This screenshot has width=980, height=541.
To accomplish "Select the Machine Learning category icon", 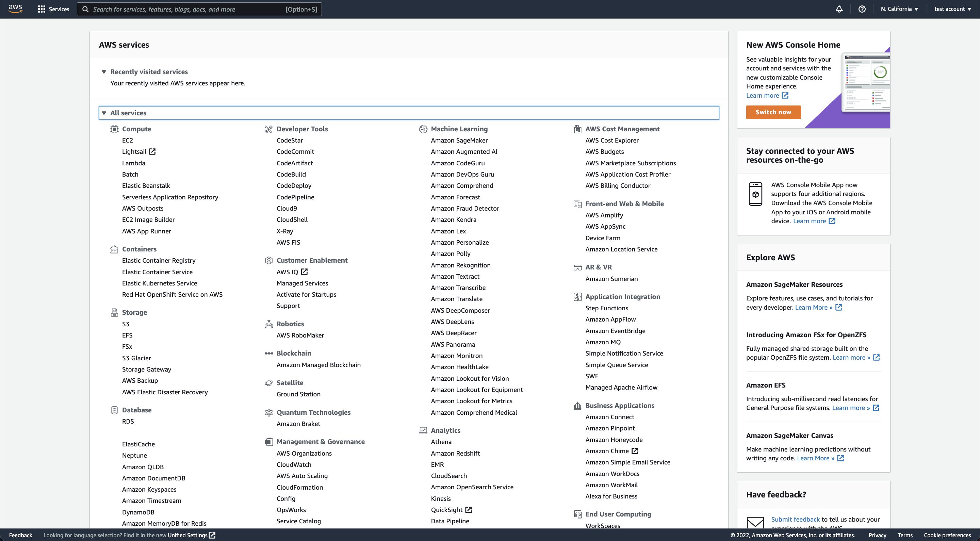I will coord(423,129).
